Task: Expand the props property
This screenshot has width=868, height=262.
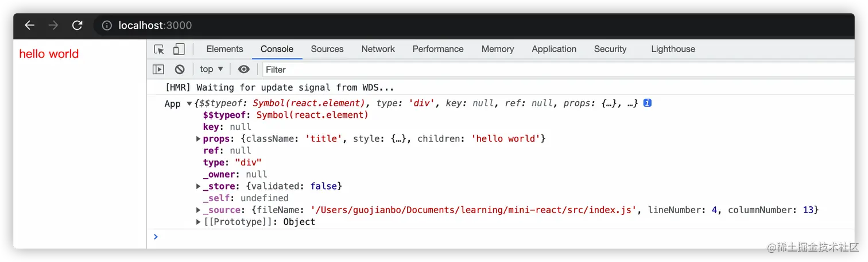Action: point(199,138)
